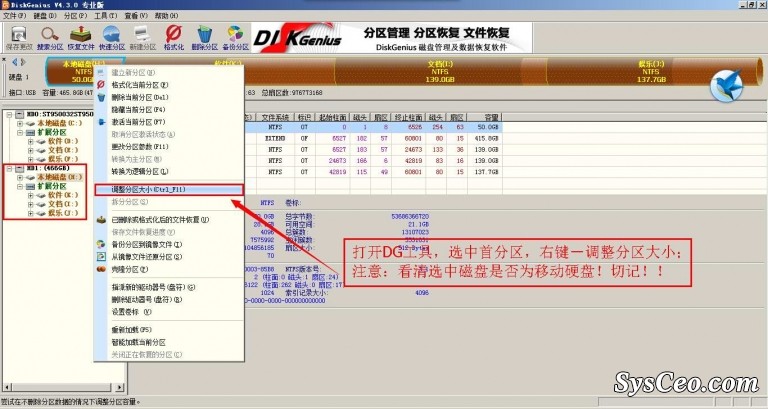Choose 激活当前分区 (F7) in the context menu
The image size is (768, 409).
click(169, 122)
